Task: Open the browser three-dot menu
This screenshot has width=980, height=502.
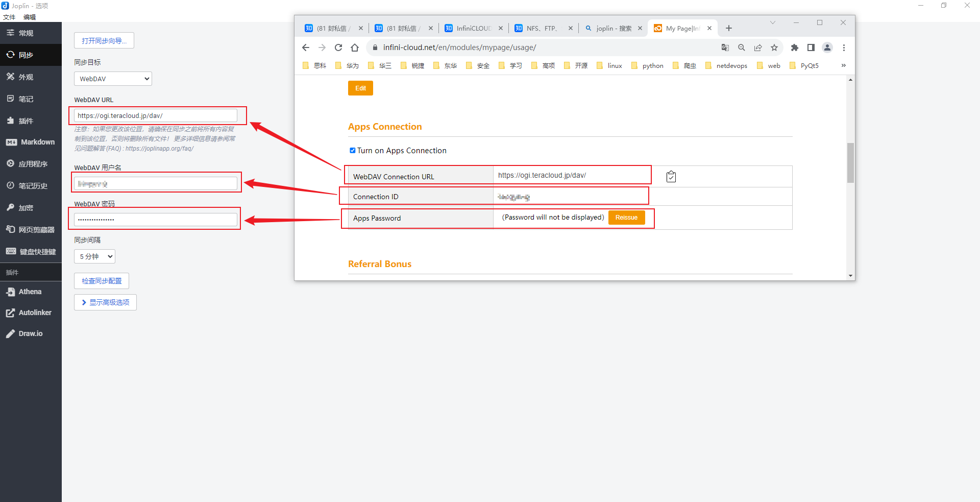Action: 844,47
